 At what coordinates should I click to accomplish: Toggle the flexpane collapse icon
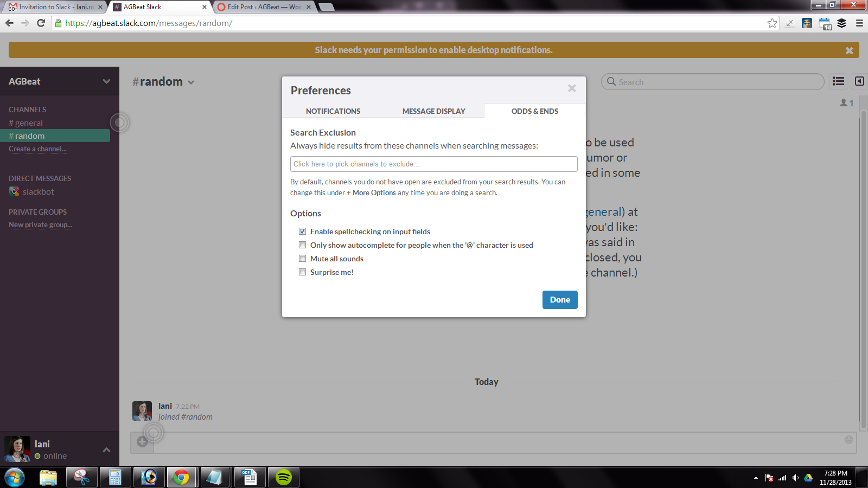(x=859, y=81)
